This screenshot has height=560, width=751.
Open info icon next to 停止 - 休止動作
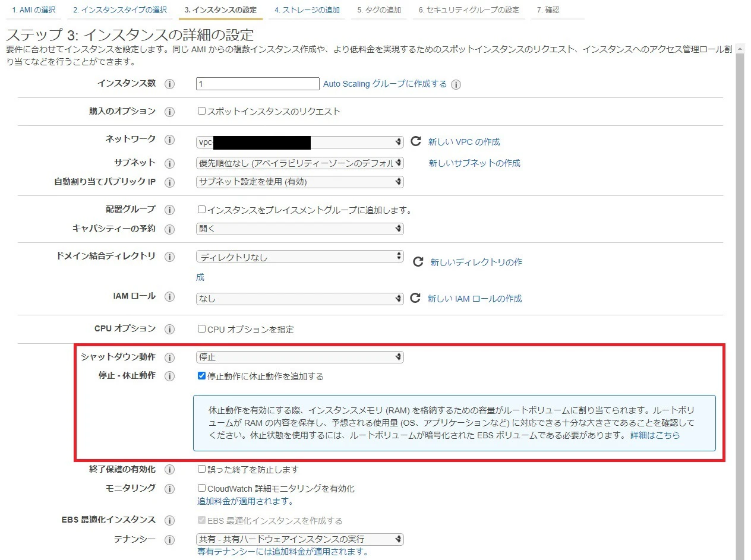(x=169, y=377)
